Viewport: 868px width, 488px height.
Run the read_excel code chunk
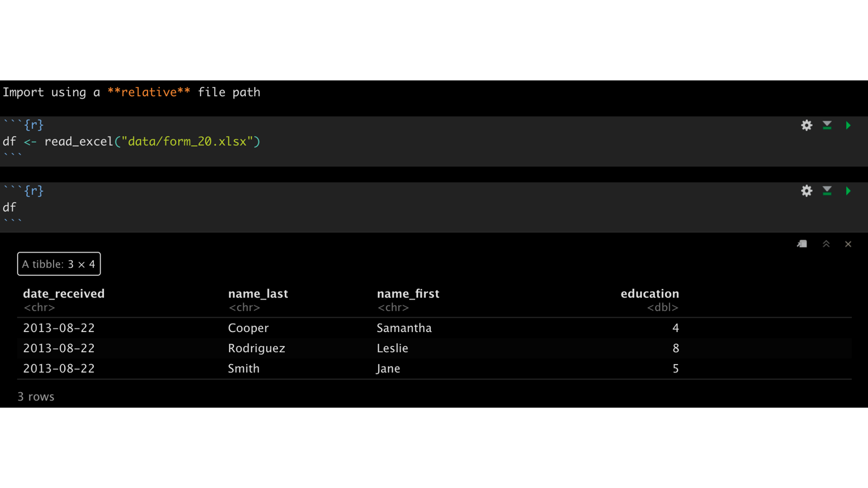pyautogui.click(x=848, y=125)
